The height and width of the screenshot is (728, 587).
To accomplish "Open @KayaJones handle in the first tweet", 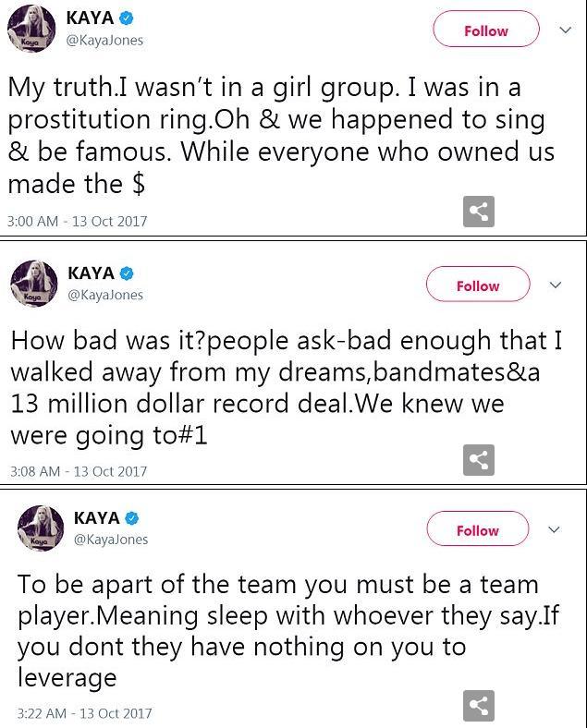I will (104, 41).
